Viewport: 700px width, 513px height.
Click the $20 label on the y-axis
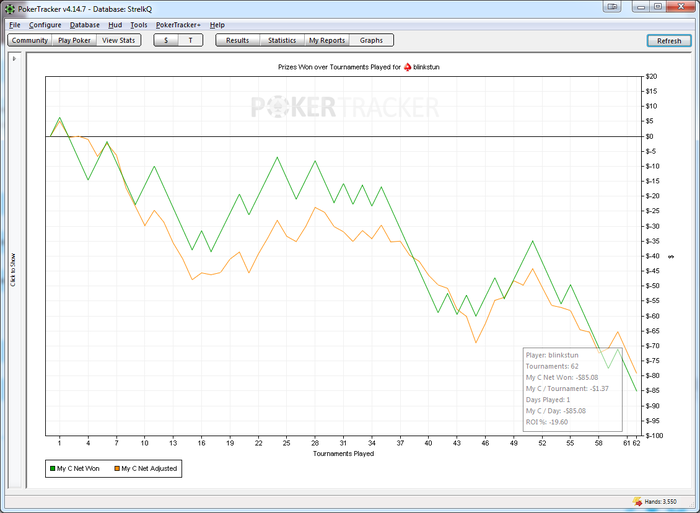(651, 76)
